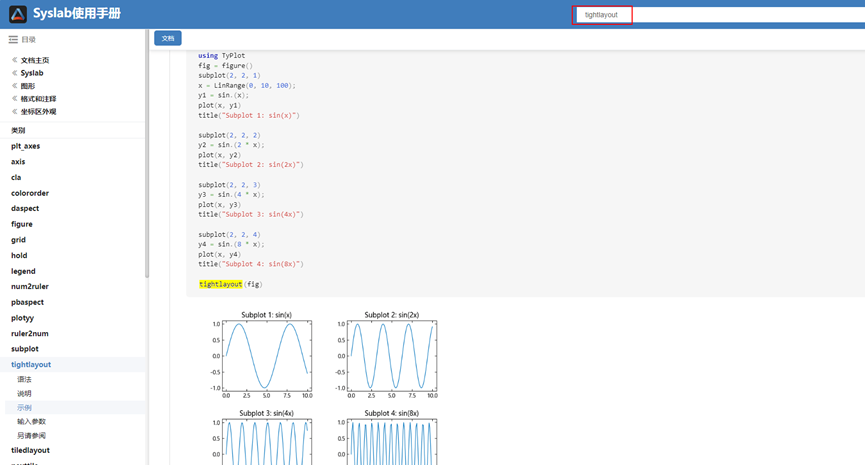Screen dimensions: 865x465
Task: Click the title("Subplot 1: sin(x)") code line
Action: 249,115
